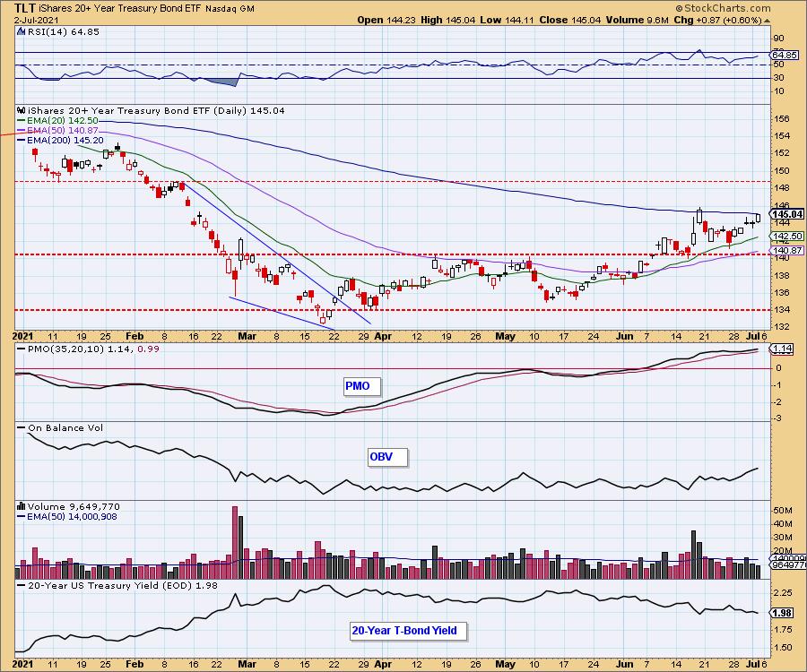807x672 pixels.
Task: Click the volume bars icon beside Volume label
Action: tap(22, 507)
